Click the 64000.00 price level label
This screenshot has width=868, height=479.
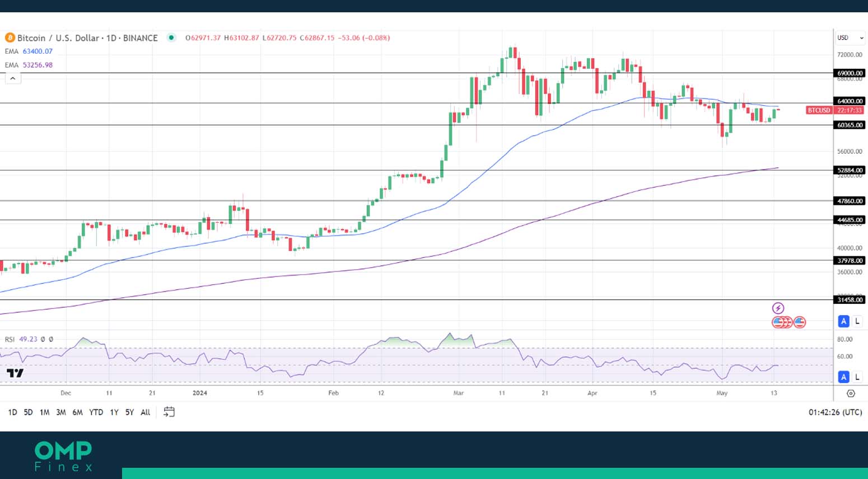pyautogui.click(x=850, y=101)
